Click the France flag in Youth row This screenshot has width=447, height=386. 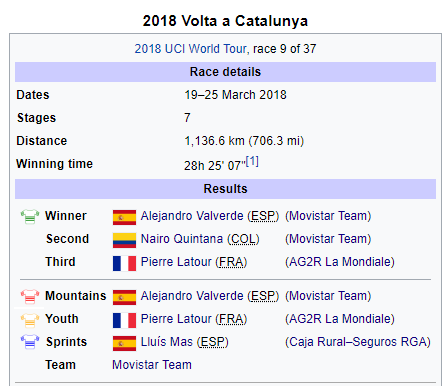[x=124, y=320]
